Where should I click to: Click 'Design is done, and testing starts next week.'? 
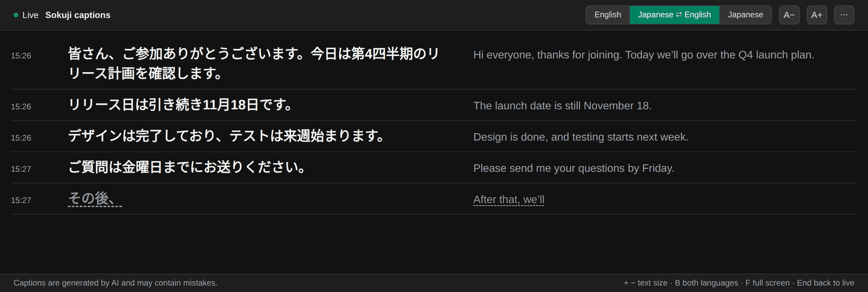click(x=581, y=137)
